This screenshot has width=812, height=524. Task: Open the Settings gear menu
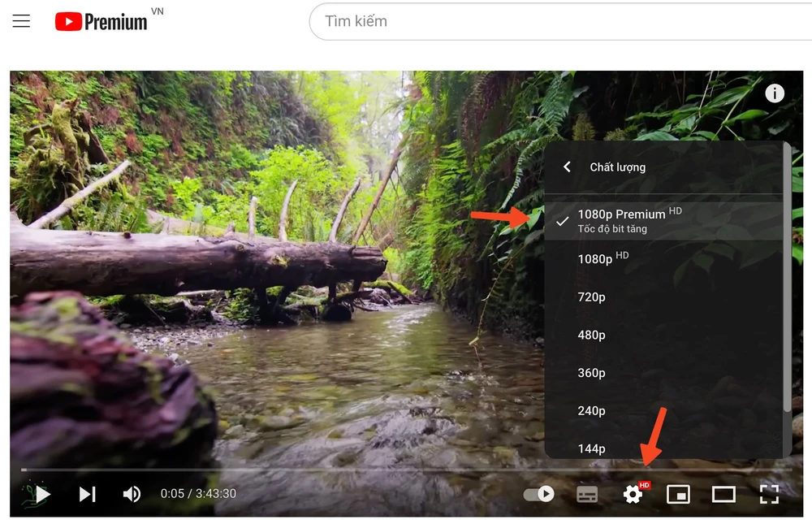tap(633, 493)
